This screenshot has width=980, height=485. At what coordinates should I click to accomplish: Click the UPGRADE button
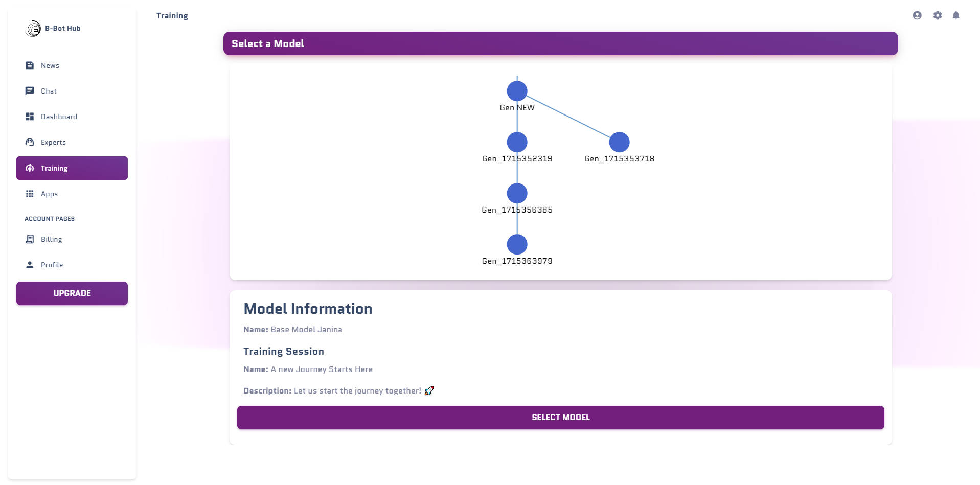72,293
